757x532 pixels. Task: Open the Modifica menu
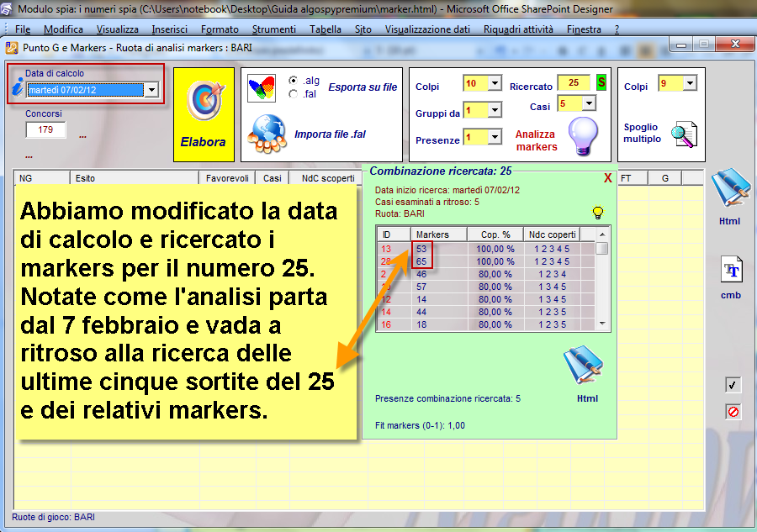(63, 29)
